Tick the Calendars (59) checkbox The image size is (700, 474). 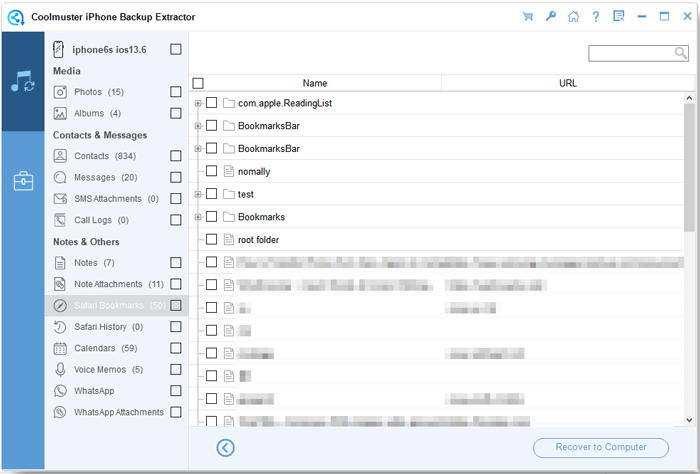click(176, 348)
